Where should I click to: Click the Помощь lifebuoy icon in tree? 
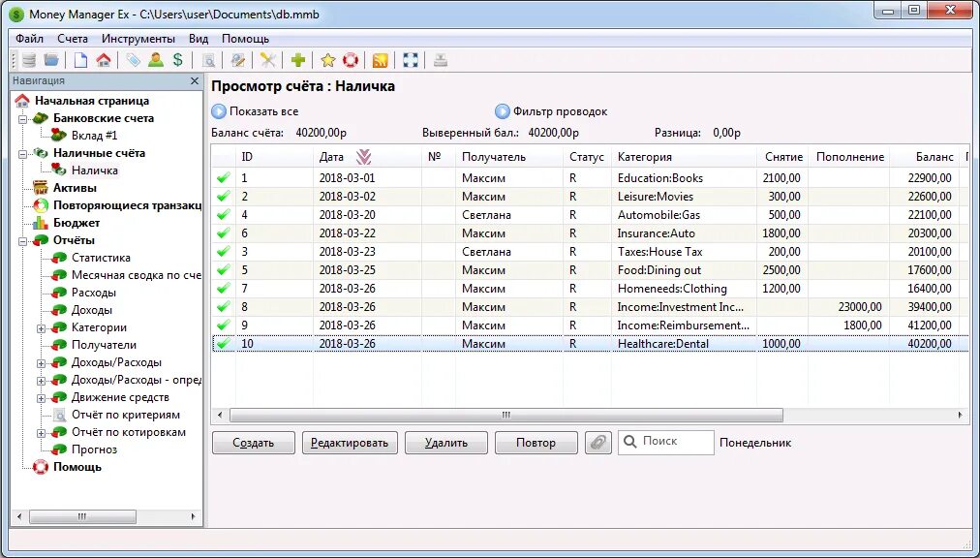pyautogui.click(x=40, y=467)
